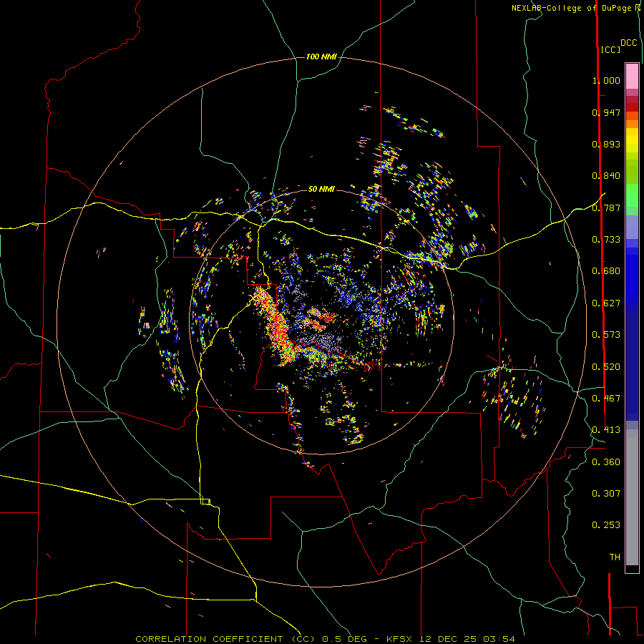This screenshot has height=644, width=644.
Task: Click the 0.893 legend value
Action: (606, 144)
